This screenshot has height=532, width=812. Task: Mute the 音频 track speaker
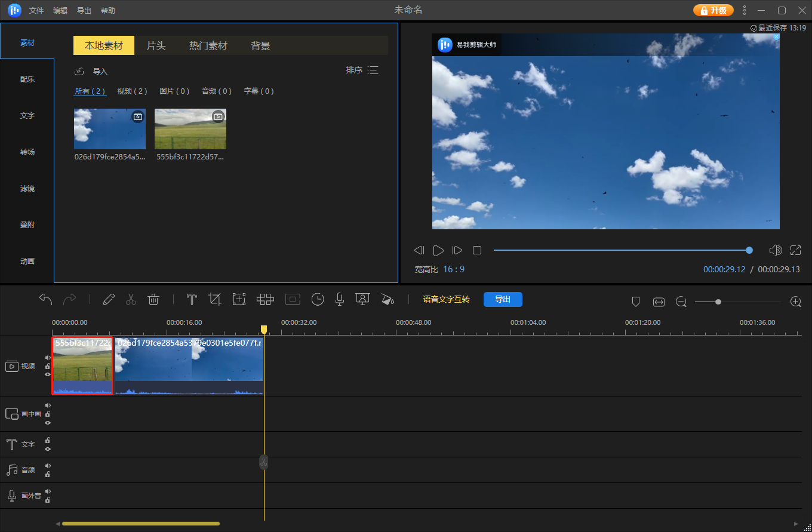[48, 466]
